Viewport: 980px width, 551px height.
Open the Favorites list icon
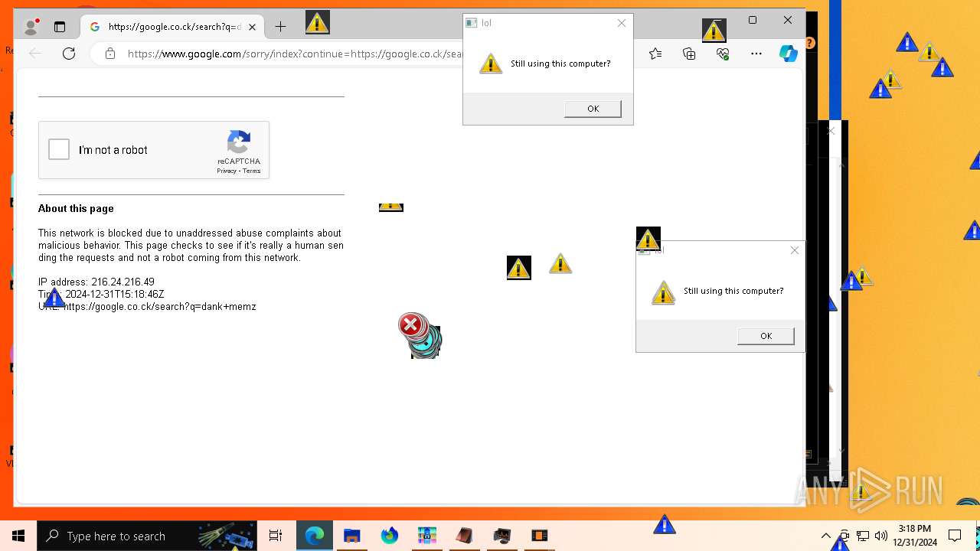click(x=655, y=54)
